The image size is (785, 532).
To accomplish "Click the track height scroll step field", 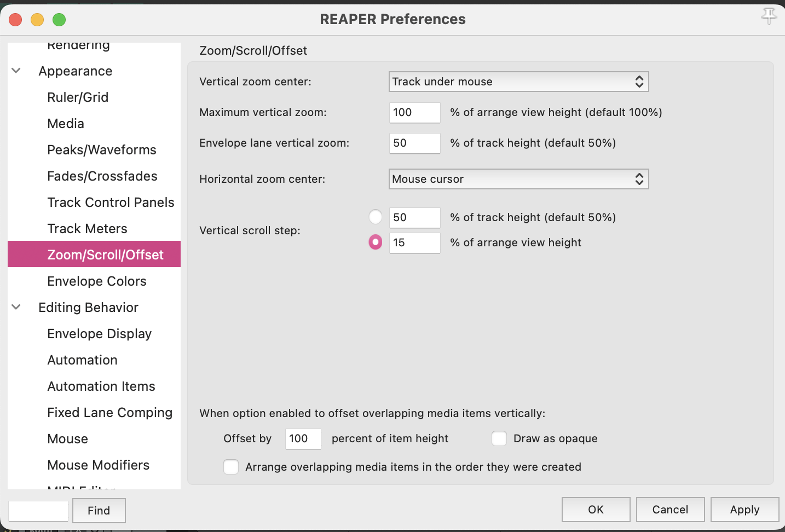I will tap(414, 218).
